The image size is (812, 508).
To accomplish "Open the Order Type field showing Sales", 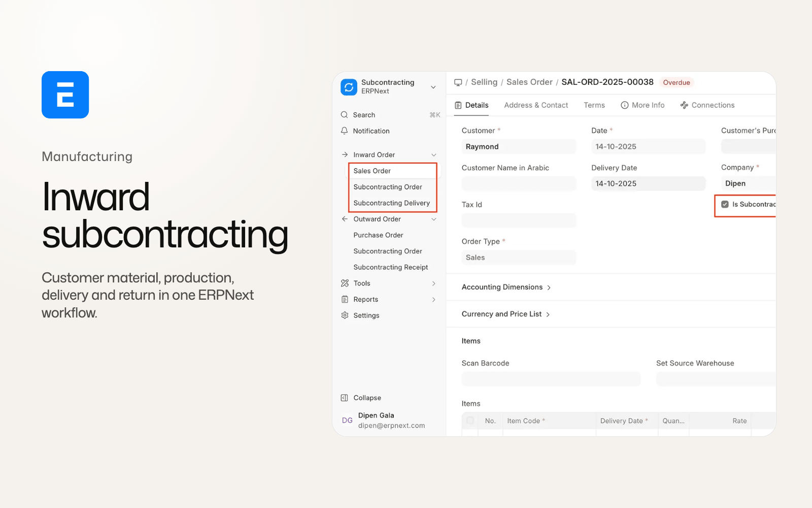I will [x=519, y=258].
